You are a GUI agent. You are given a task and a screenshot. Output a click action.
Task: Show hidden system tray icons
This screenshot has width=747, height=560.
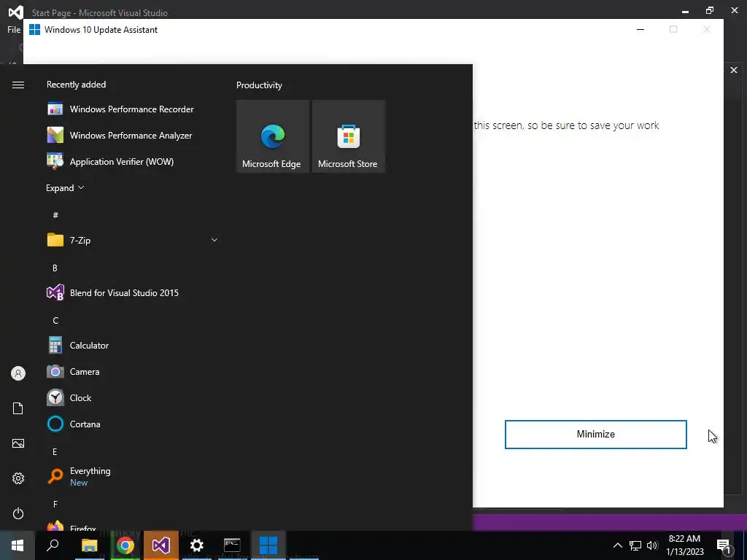point(617,545)
